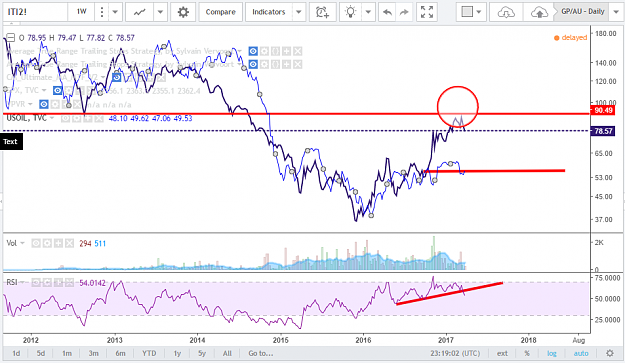
Task: Toggle visibility of second ATR Trailing Stops strategy
Action: point(253,64)
